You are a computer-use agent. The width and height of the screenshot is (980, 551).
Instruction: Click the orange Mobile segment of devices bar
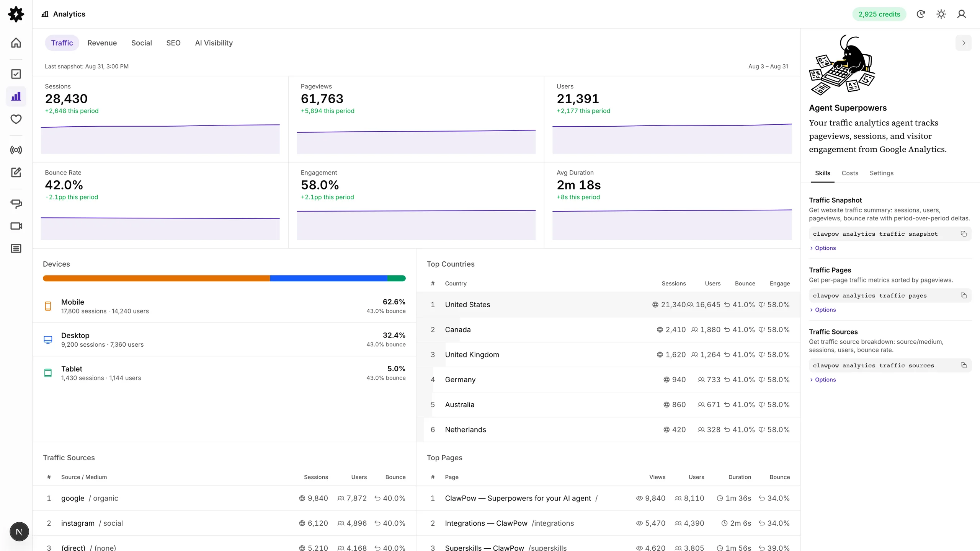[156, 278]
